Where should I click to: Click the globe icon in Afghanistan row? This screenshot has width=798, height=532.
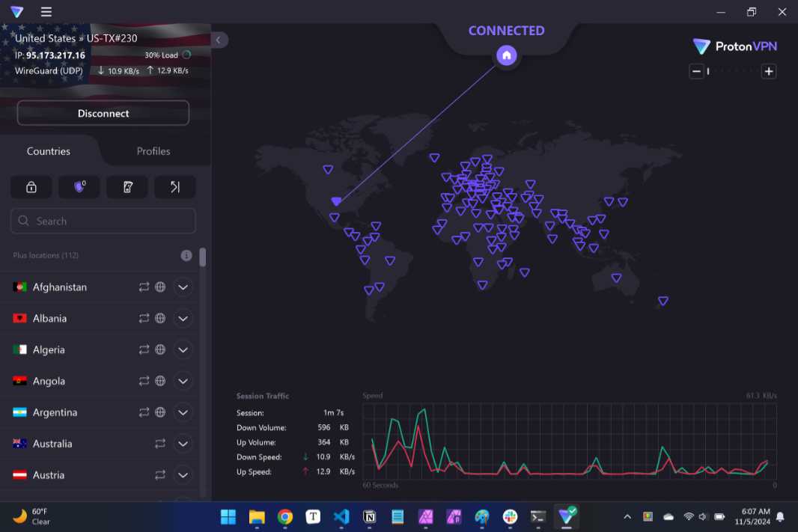160,287
